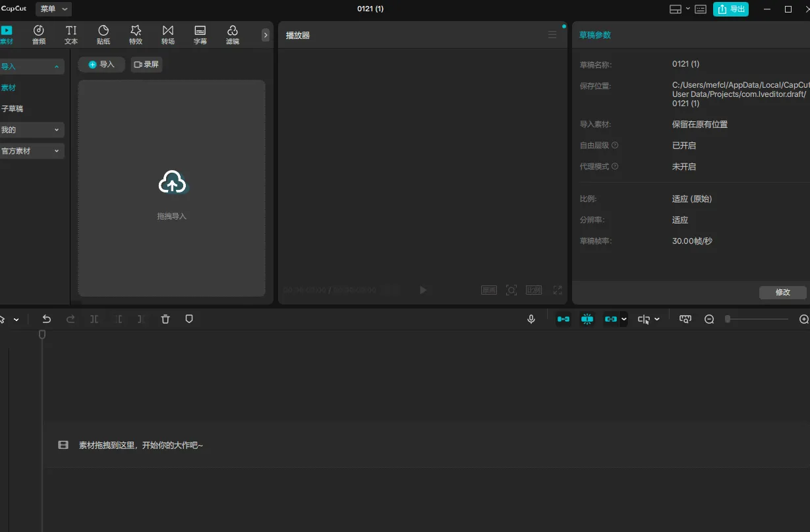Click the marker shield icon
Screen dimensions: 810x532
189,319
